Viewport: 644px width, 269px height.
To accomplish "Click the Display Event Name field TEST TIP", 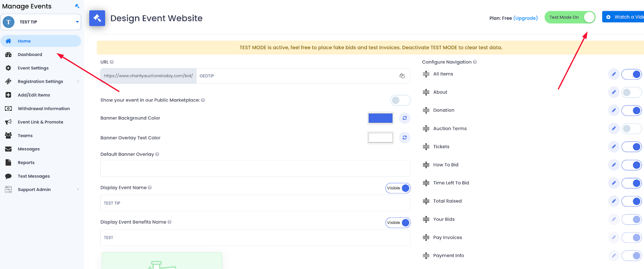I will coord(255,203).
